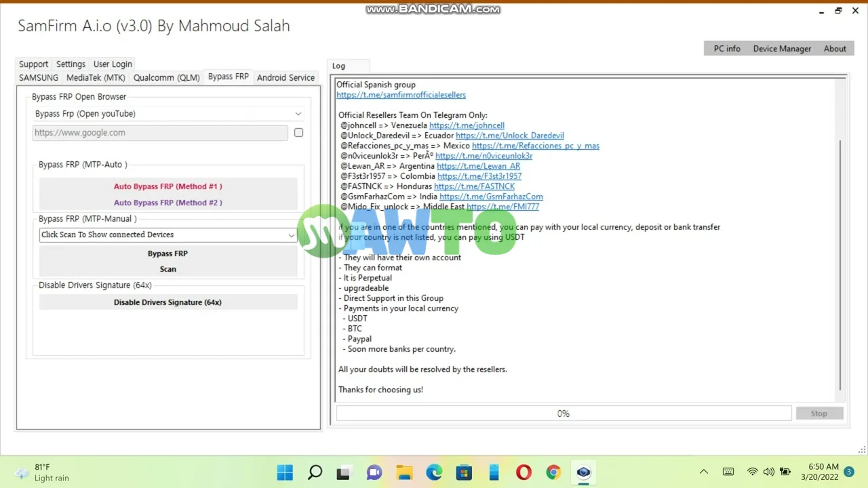
Task: Click the Stop button
Action: [x=818, y=413]
